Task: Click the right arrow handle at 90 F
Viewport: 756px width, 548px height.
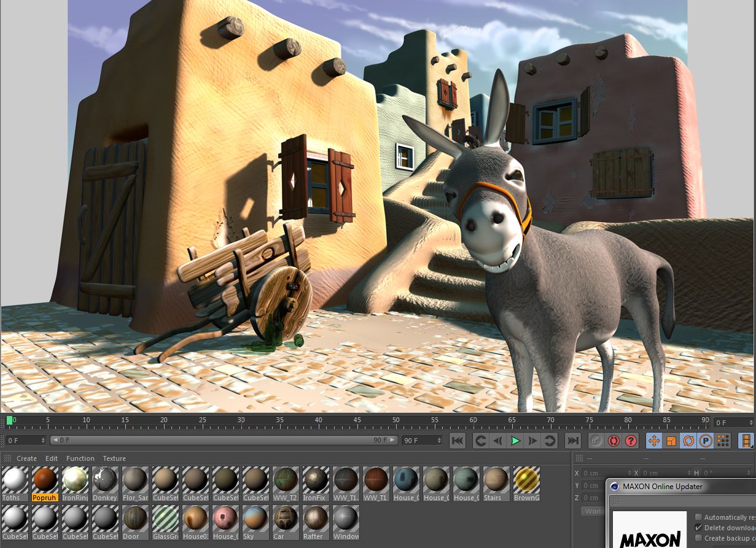Action: point(393,440)
